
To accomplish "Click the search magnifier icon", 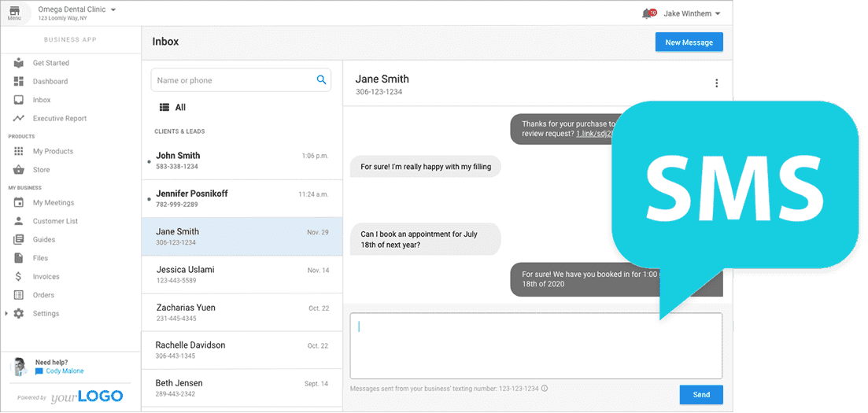I will tap(321, 80).
